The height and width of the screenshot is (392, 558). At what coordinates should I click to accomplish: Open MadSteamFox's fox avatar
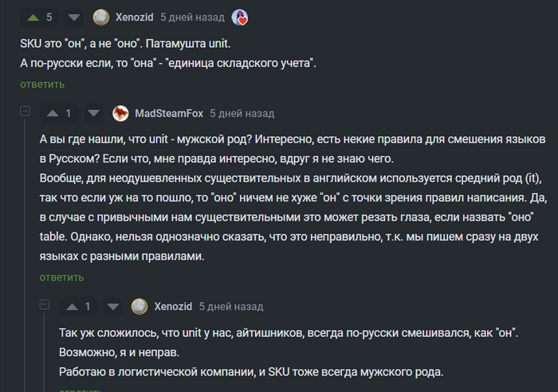121,113
